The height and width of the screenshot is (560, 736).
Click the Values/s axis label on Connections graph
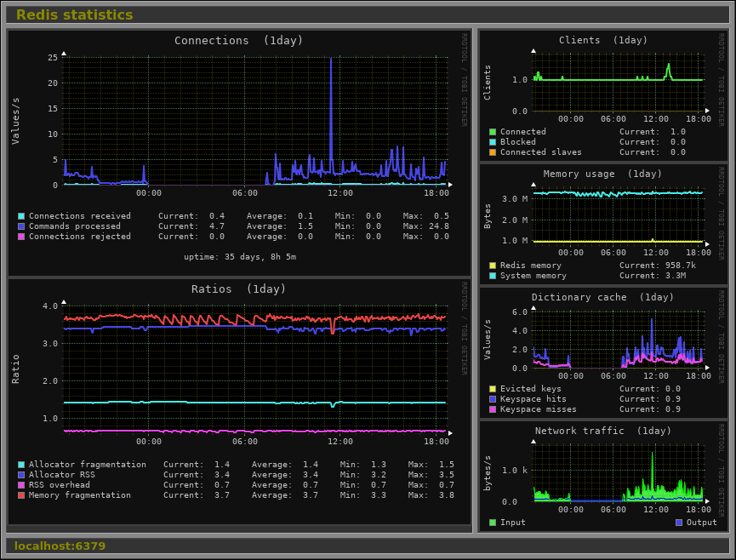pos(15,121)
